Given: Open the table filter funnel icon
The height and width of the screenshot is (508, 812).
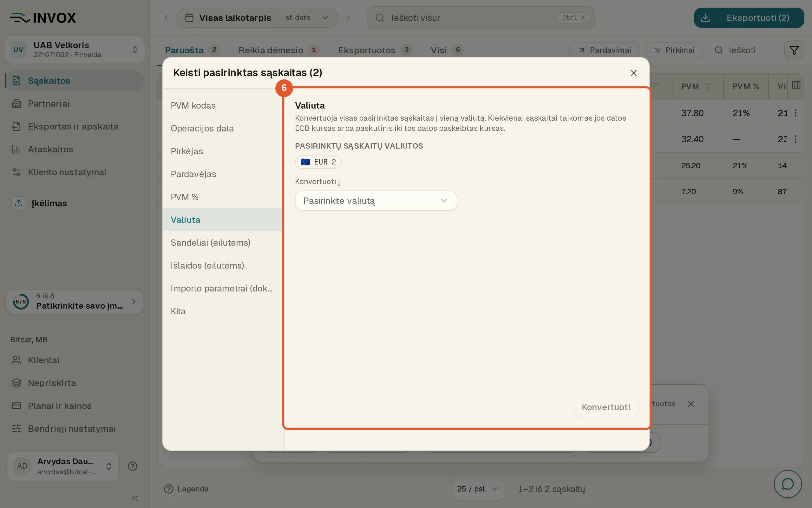Looking at the screenshot, I should coord(794,50).
